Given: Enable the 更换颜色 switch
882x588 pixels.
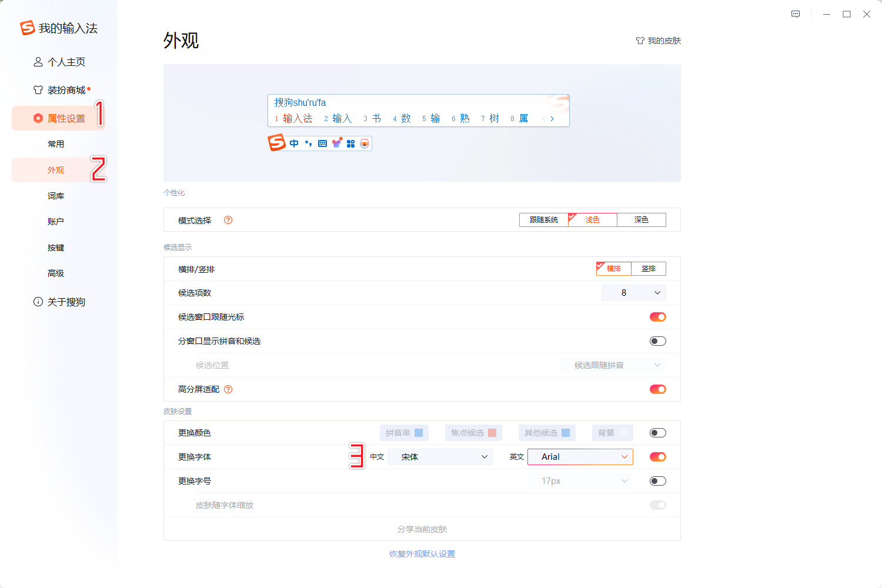Looking at the screenshot, I should coord(658,433).
